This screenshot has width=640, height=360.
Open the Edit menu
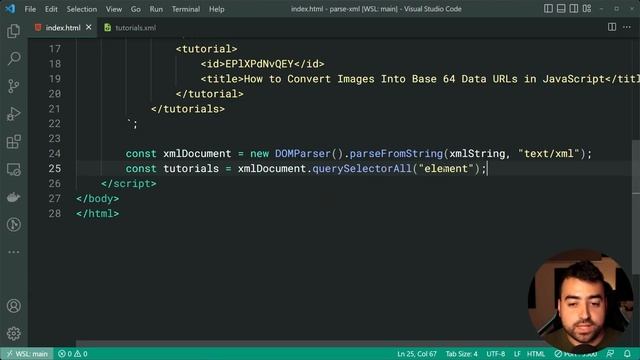coord(51,9)
